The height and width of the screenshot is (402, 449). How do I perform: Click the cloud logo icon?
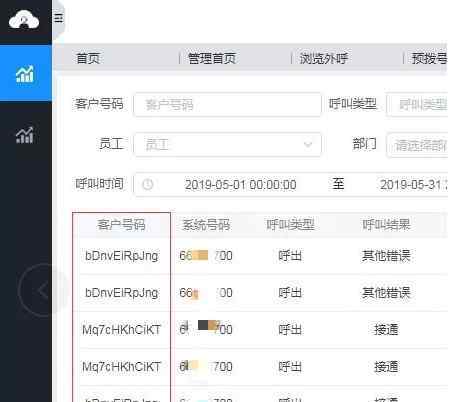[x=24, y=20]
